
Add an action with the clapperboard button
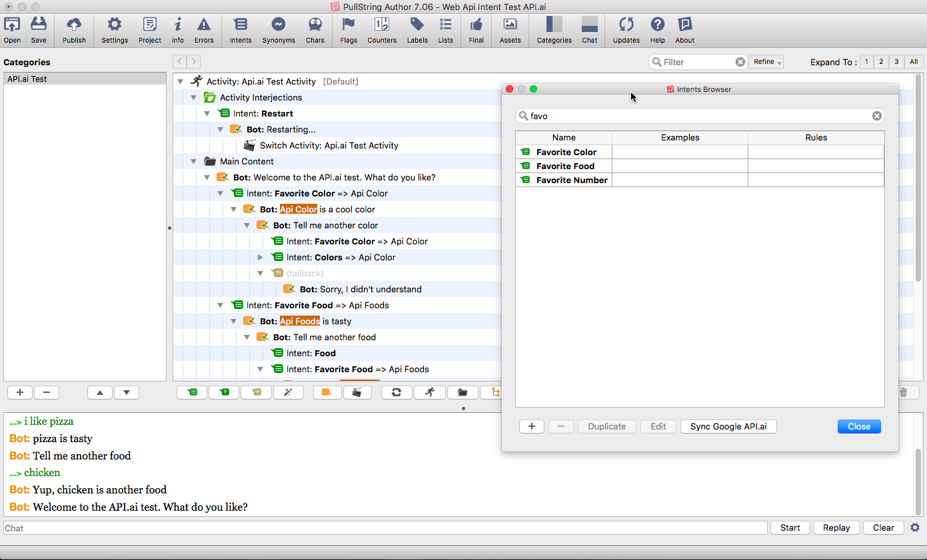tap(357, 392)
